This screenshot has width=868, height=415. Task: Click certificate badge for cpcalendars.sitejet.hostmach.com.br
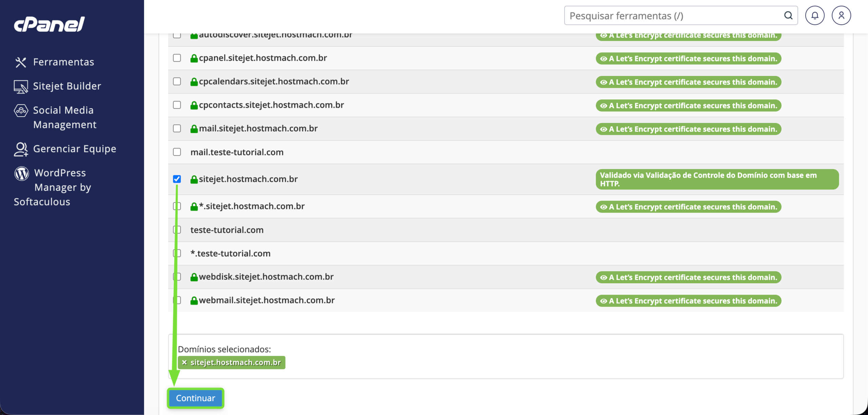point(689,82)
